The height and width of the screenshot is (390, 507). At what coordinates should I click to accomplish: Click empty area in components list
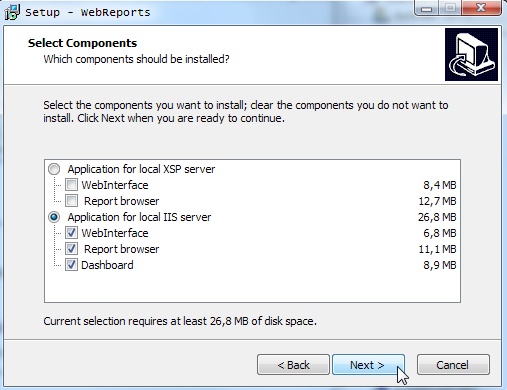252,287
